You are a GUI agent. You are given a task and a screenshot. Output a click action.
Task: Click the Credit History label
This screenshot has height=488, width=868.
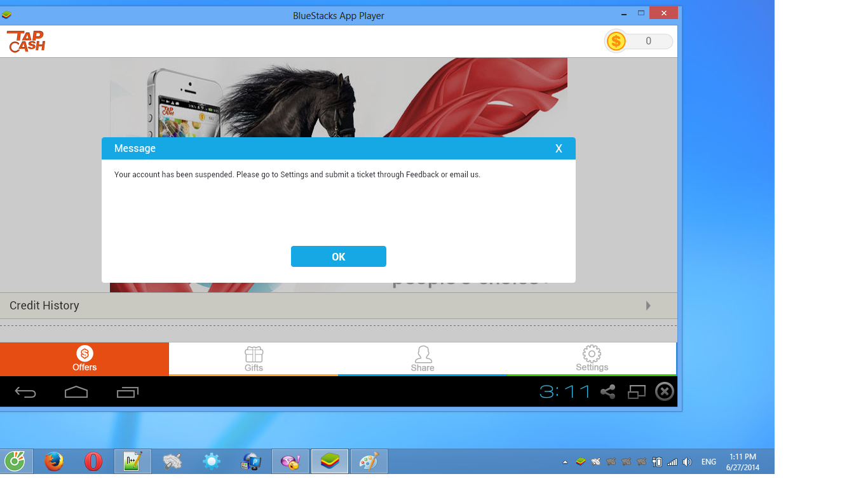44,306
